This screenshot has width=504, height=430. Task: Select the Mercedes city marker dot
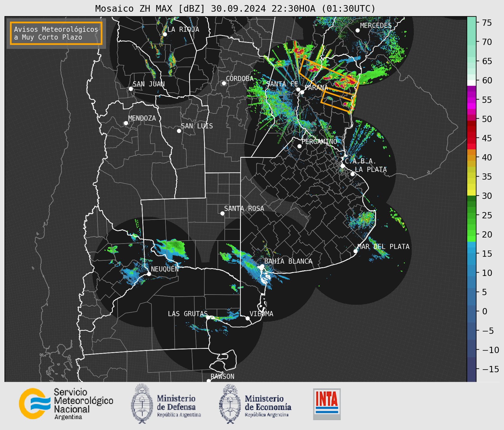(357, 31)
